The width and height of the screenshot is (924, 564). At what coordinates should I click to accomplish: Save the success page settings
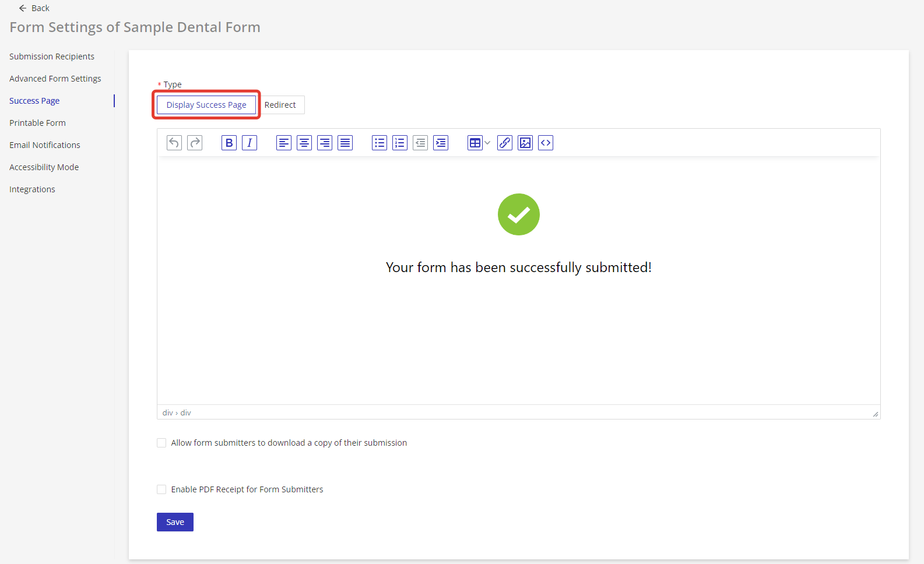coord(175,522)
